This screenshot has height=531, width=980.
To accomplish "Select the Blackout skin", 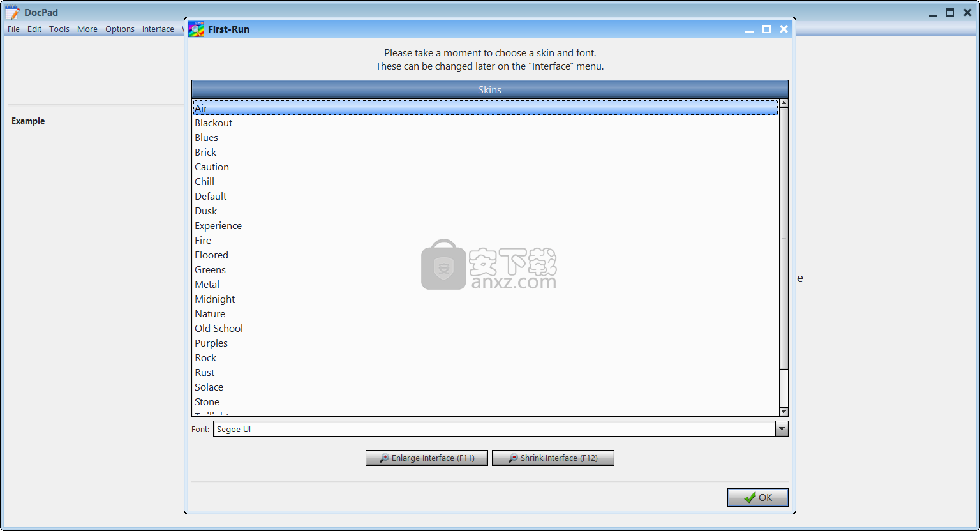I will pyautogui.click(x=485, y=123).
